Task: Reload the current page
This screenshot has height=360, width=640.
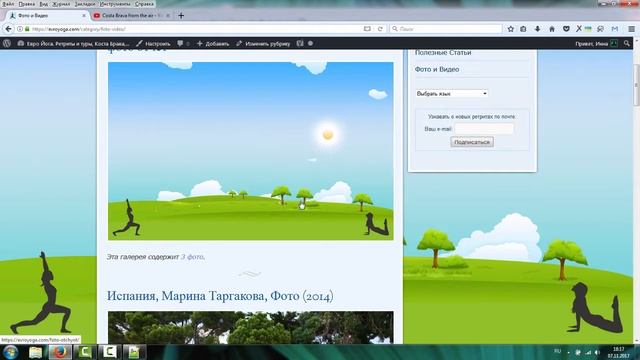Action: click(x=380, y=29)
